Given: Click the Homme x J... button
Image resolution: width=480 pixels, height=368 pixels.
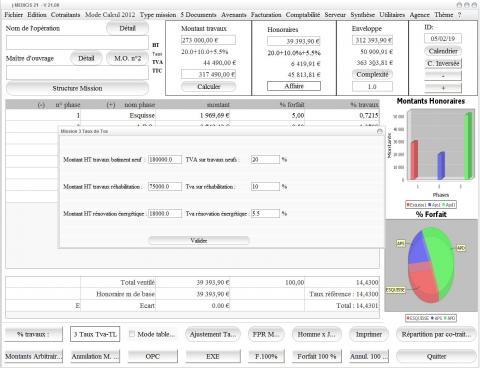Looking at the screenshot, I should 316,334.
